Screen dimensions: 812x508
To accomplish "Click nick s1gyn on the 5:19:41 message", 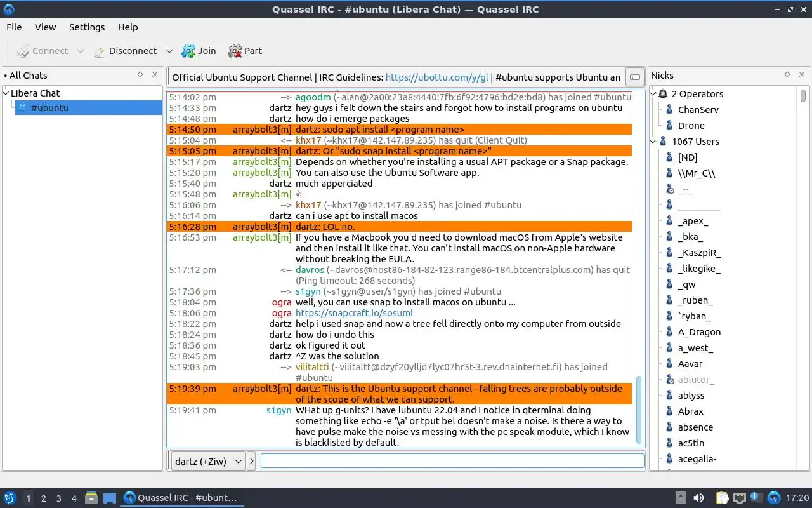I will pyautogui.click(x=278, y=410).
